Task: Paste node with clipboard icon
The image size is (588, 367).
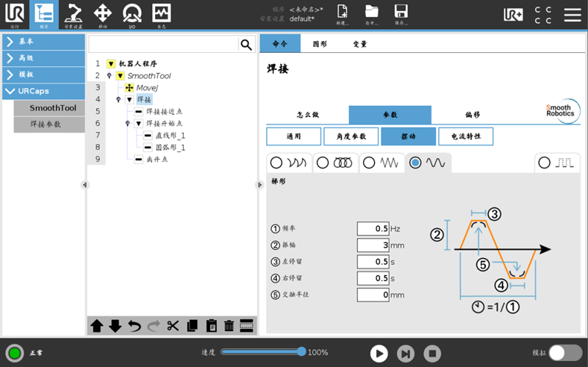Action: click(x=211, y=325)
